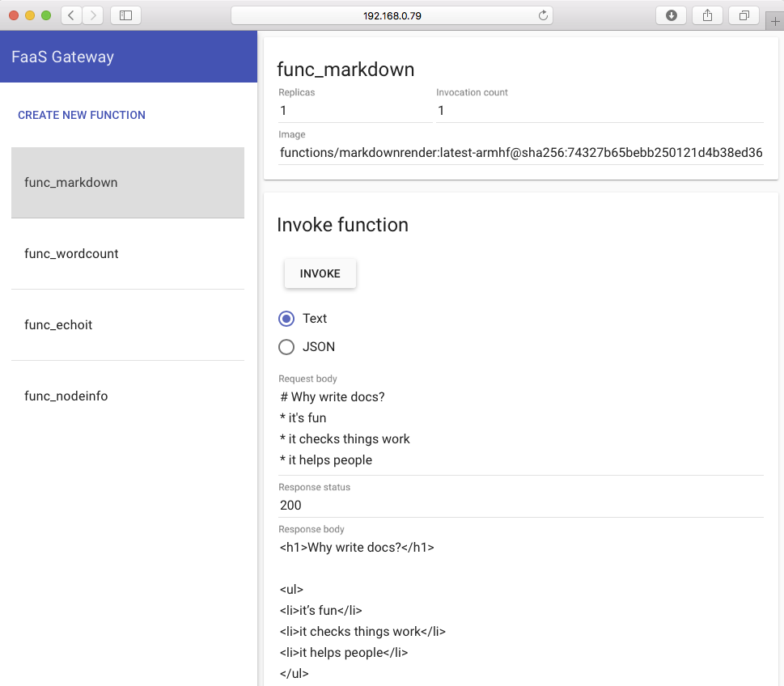Open the Safari sidebar
784x686 pixels.
pos(125,15)
